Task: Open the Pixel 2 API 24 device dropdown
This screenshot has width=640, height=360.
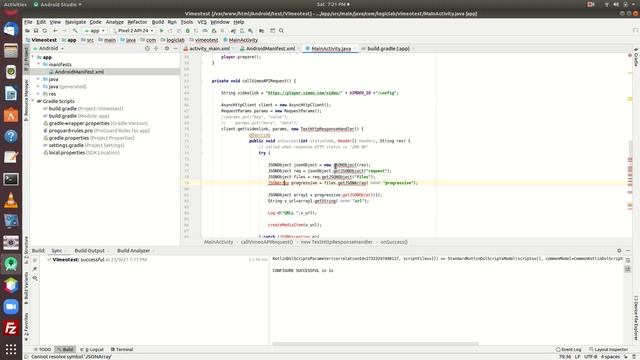Action: pos(133,31)
